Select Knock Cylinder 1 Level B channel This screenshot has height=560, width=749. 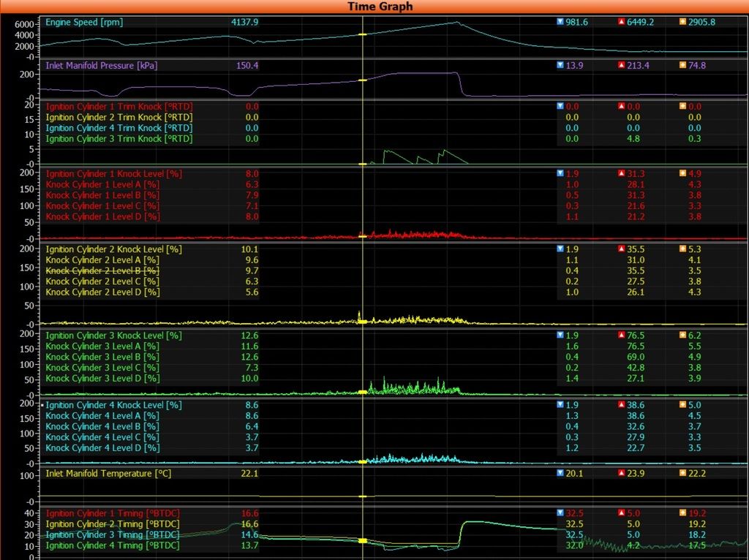point(102,195)
